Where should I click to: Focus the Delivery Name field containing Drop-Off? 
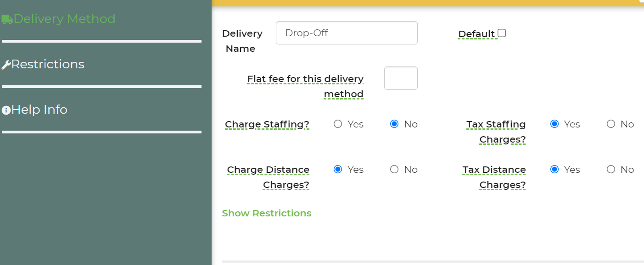click(x=347, y=33)
